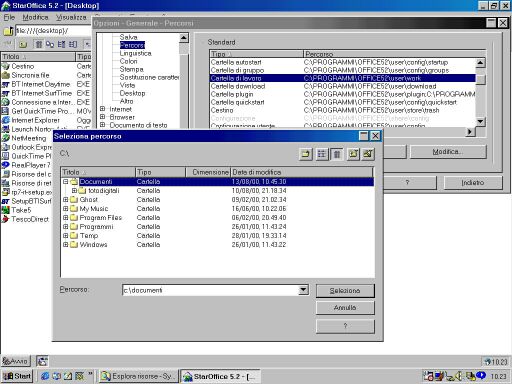Select the Cartella quickstart row in the paths list
This screenshot has width=512, height=384.
(343, 102)
